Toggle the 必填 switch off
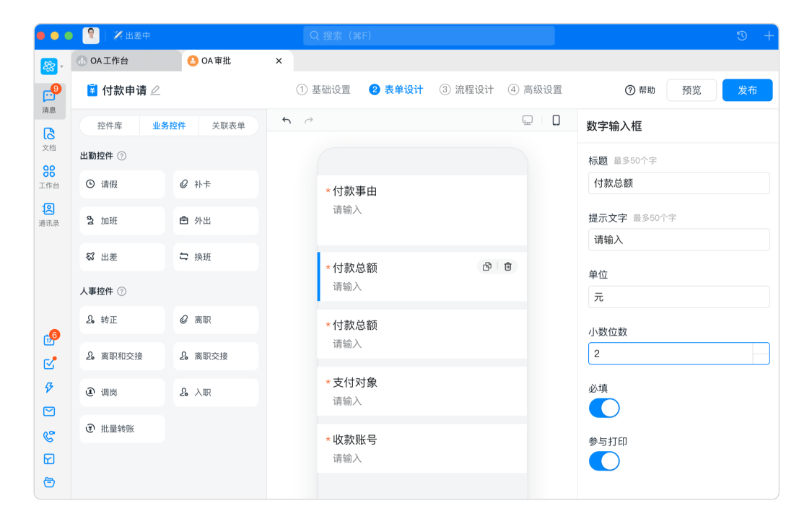 (604, 408)
